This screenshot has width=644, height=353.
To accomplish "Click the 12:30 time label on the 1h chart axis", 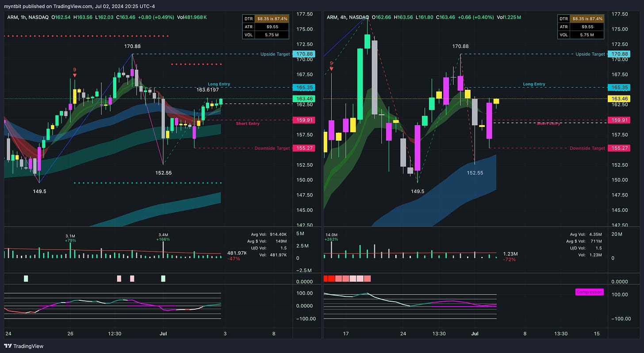I will click(x=115, y=333).
